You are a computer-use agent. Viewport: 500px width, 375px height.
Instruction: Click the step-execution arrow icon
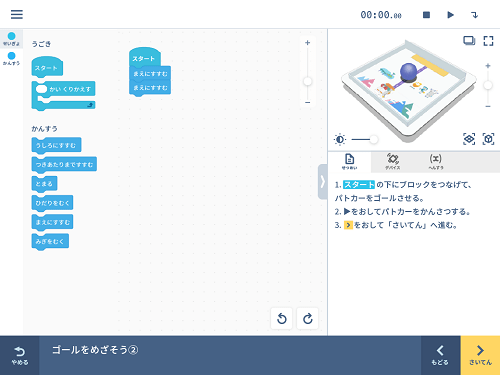[474, 15]
